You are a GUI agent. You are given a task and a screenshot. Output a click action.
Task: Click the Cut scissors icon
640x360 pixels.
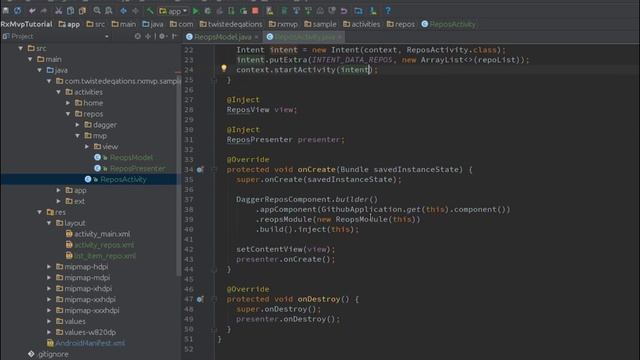point(58,11)
